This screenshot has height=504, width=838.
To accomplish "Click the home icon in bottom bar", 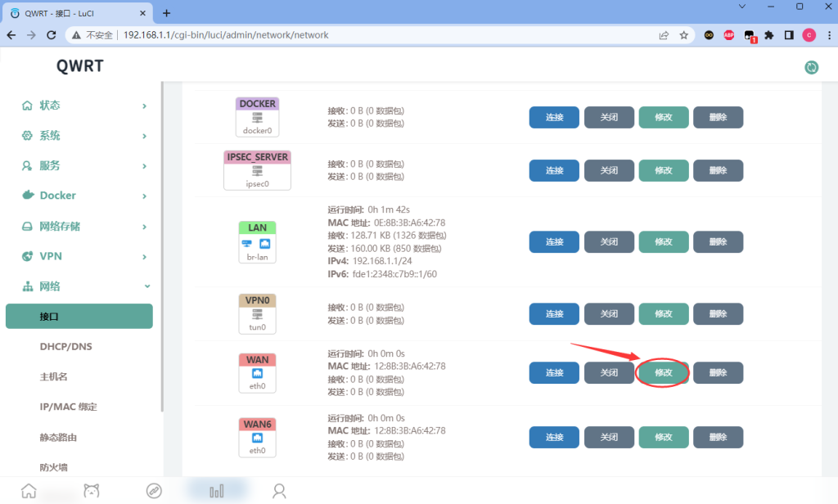I will [x=29, y=491].
